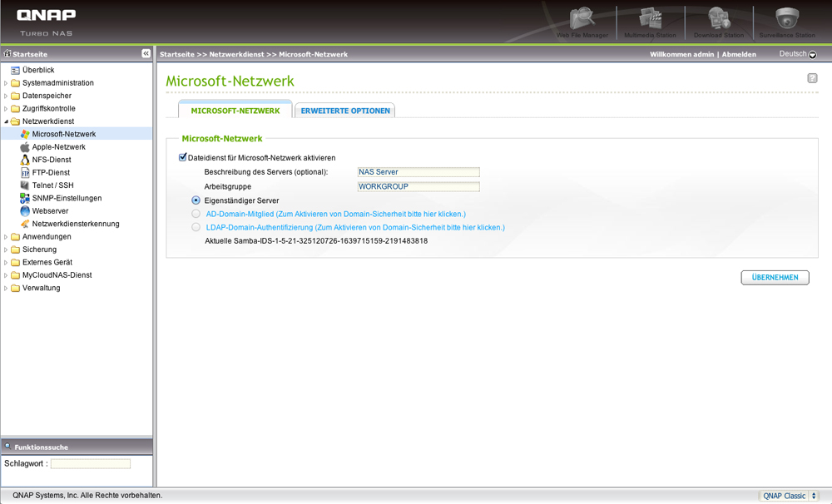Select Verwaltung folder label
This screenshot has height=504, width=832.
tap(41, 288)
